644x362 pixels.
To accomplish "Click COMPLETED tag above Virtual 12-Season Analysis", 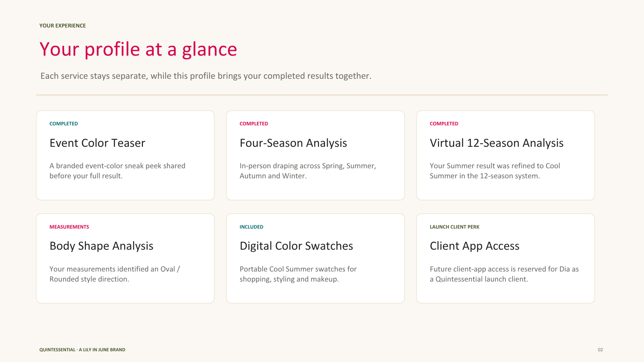I will point(444,124).
